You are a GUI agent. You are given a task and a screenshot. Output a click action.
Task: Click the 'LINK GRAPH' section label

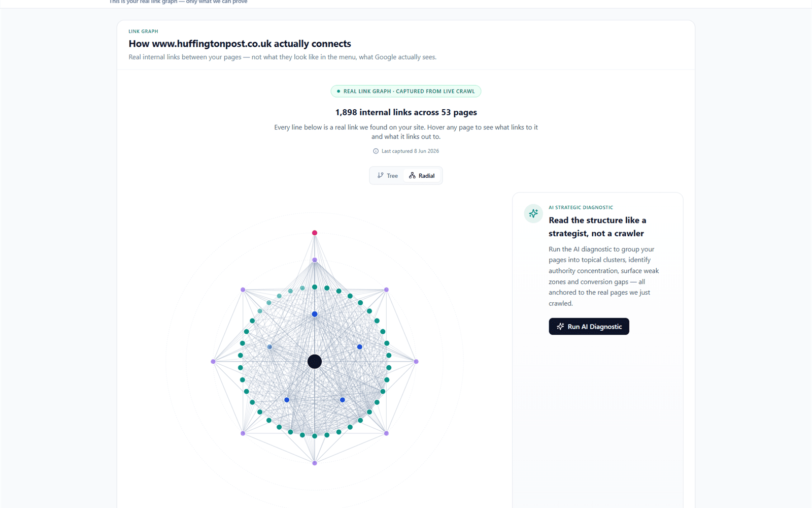coord(143,31)
